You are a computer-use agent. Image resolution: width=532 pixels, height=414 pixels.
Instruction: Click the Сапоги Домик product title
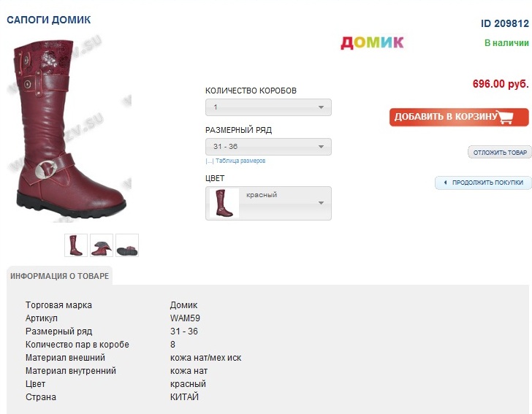point(49,20)
